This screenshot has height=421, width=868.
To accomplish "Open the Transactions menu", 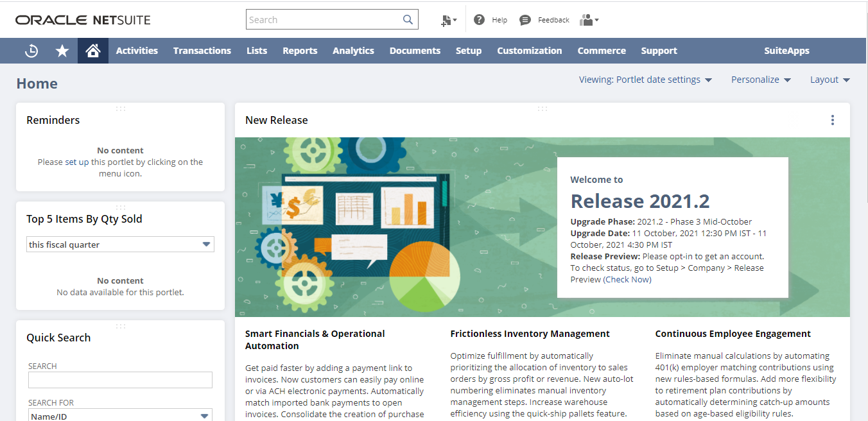I will tap(202, 51).
